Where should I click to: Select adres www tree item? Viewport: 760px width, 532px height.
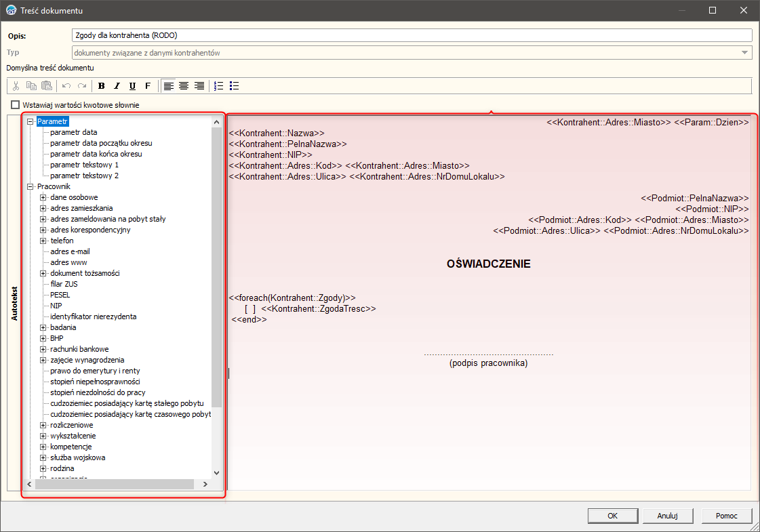point(69,262)
